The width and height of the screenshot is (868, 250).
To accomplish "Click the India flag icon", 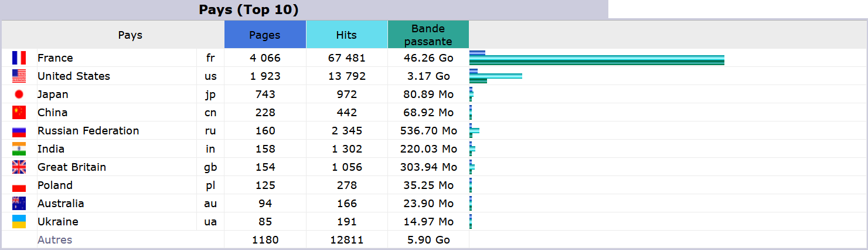I will (x=19, y=149).
